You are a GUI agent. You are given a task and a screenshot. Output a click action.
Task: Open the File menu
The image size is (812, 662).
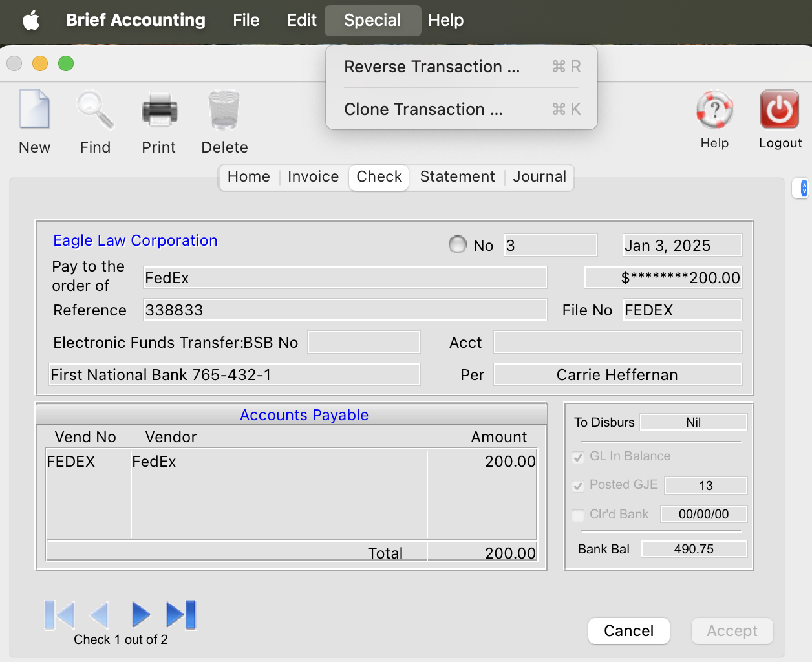click(246, 20)
